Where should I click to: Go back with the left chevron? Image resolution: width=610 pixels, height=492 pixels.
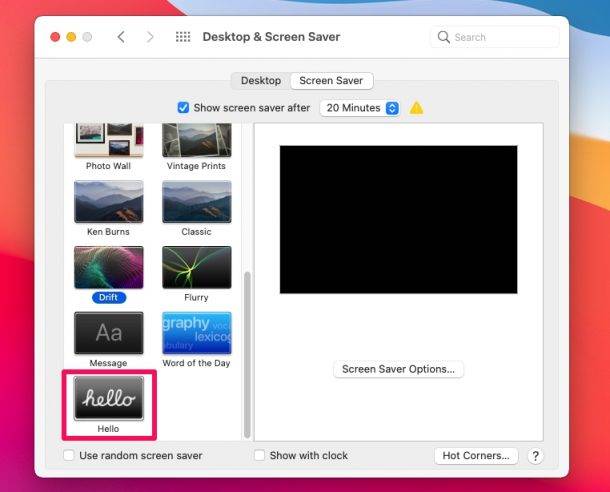click(121, 37)
